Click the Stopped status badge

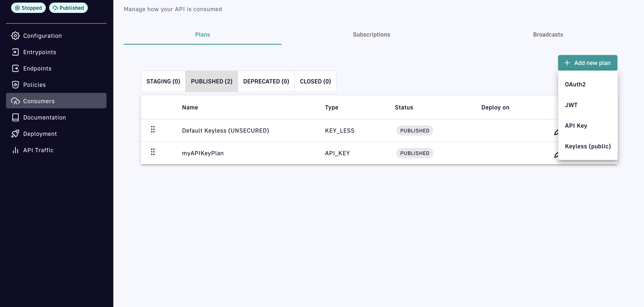coord(28,8)
